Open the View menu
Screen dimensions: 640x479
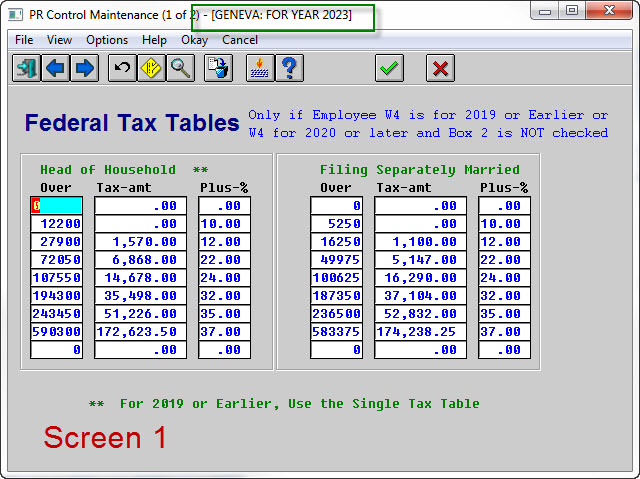point(59,40)
